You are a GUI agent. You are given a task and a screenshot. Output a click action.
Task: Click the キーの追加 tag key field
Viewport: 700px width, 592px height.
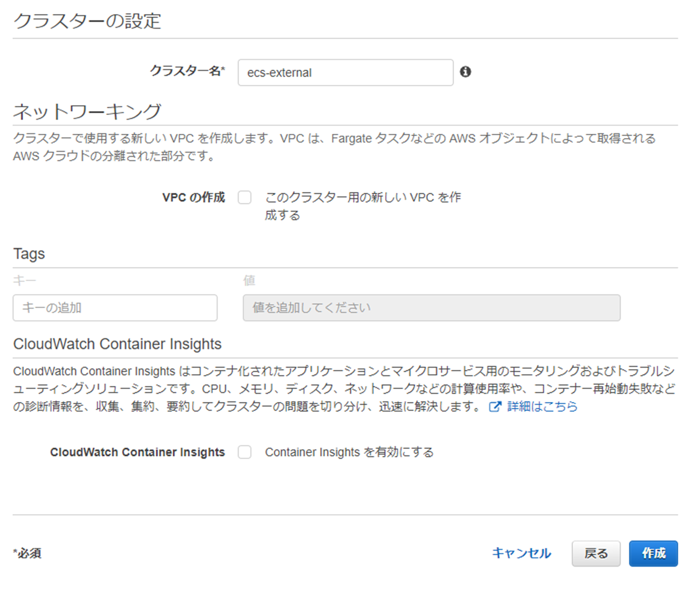point(115,308)
